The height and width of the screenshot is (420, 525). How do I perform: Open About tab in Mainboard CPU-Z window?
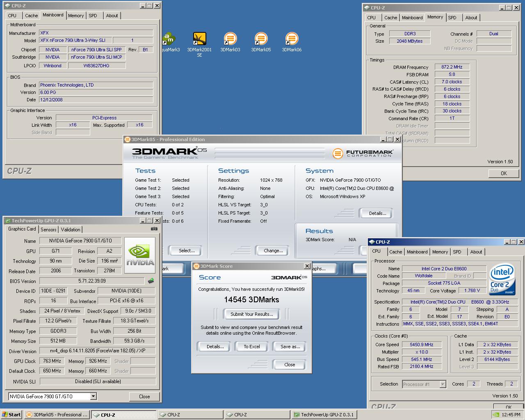click(x=112, y=16)
